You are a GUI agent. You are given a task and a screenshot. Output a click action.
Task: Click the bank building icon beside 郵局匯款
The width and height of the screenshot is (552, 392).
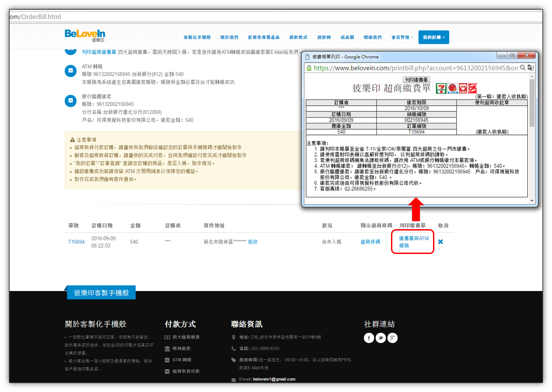pyautogui.click(x=167, y=349)
